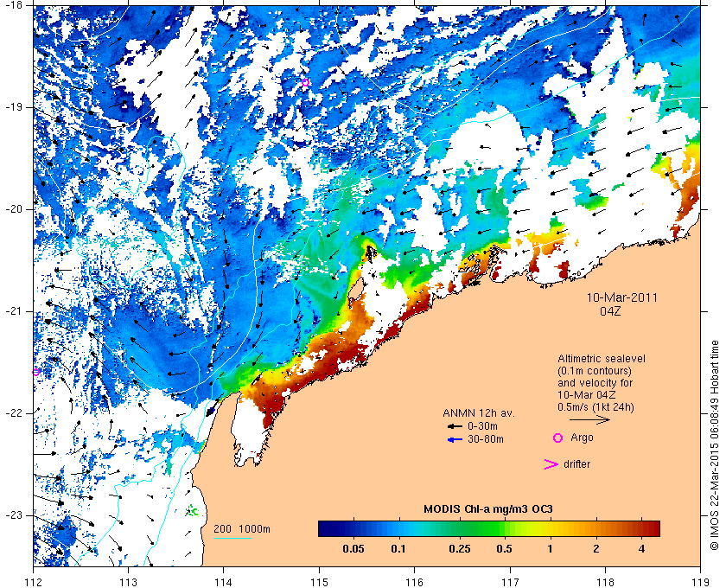
Task: Click the Argo float marker near 114.9E 18.8S
Action: tap(305, 82)
